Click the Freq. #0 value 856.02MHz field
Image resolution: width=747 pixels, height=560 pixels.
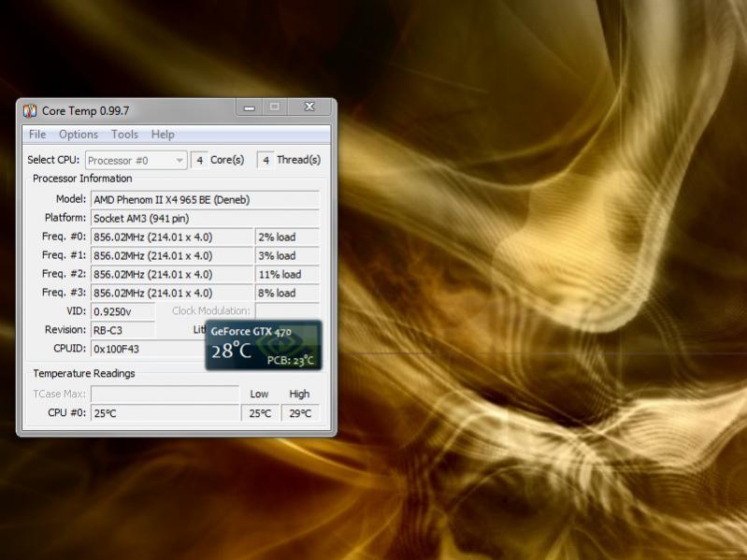tap(171, 237)
